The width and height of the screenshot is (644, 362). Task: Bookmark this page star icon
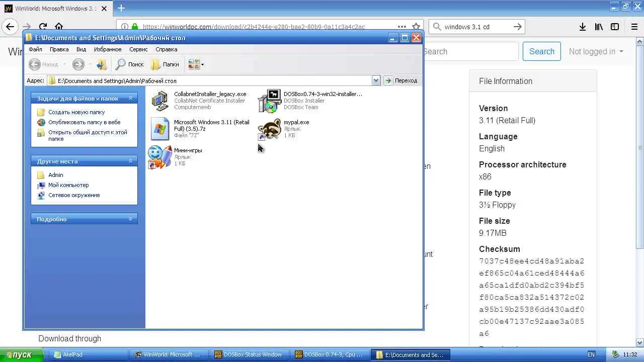point(416,27)
